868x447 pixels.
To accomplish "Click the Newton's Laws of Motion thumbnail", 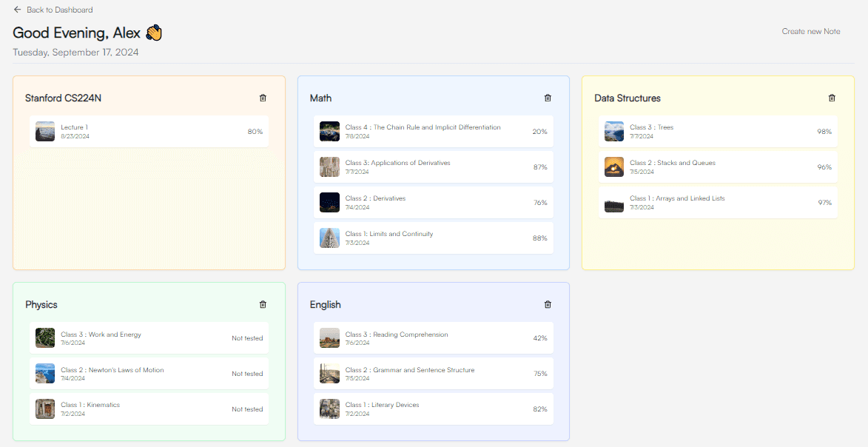I will click(x=45, y=374).
